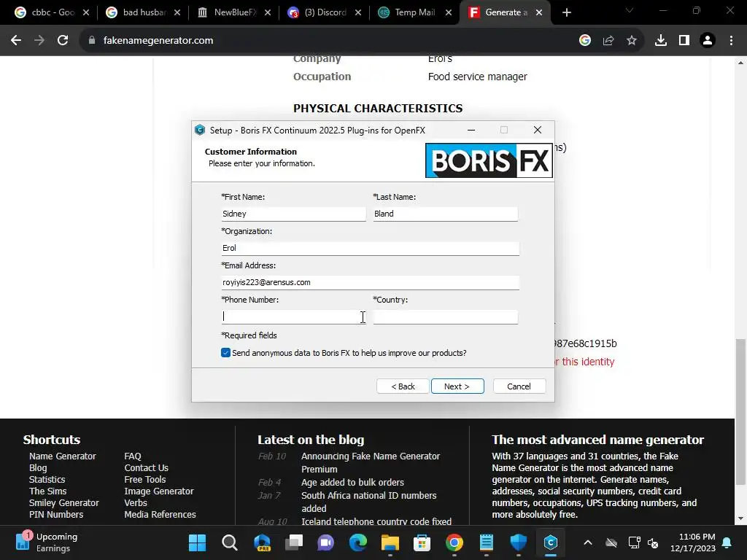Open the Statistics shortcut link
Viewport: 747px width, 560px height.
[x=47, y=480]
